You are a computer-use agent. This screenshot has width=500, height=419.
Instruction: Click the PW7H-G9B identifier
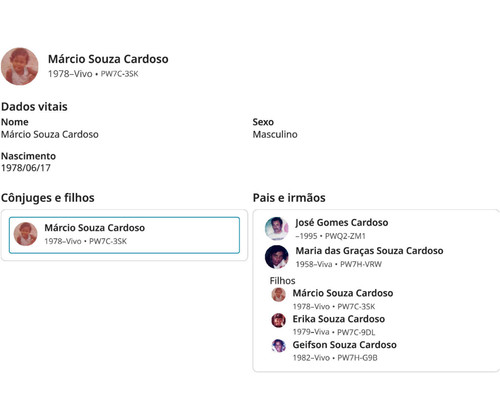click(x=357, y=358)
